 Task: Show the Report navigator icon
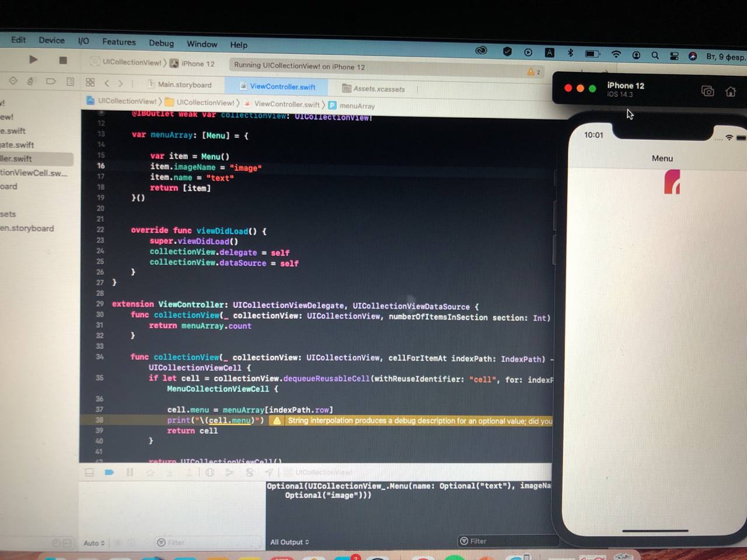[x=70, y=82]
